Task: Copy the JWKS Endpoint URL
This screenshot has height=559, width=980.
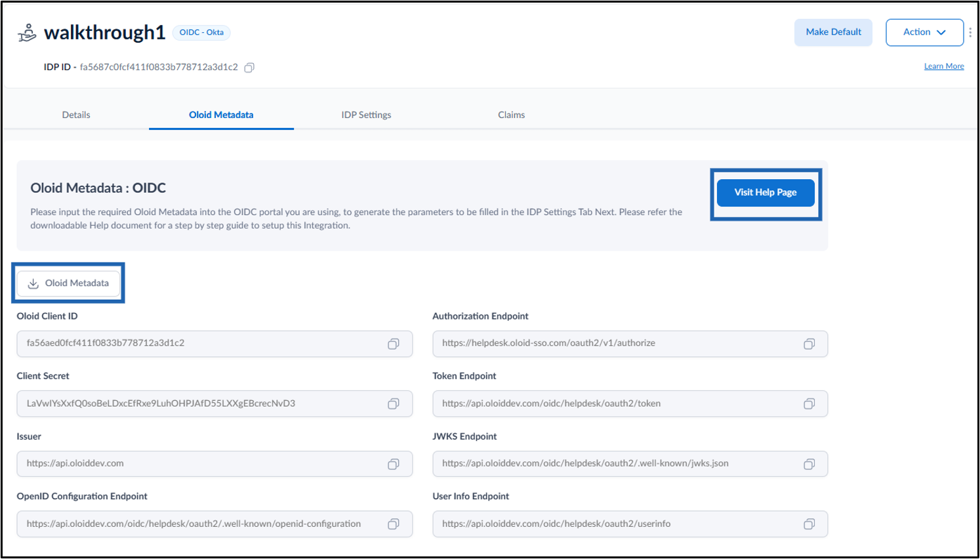Action: [809, 464]
